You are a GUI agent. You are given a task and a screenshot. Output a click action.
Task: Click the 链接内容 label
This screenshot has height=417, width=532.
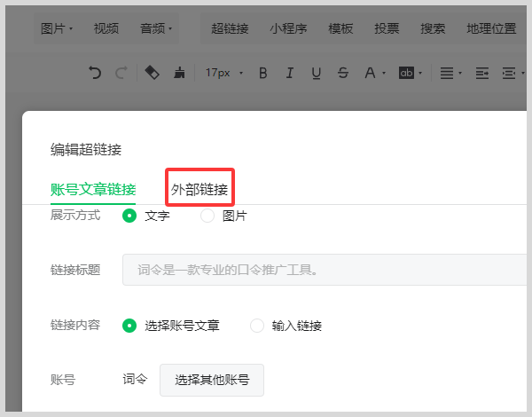click(x=75, y=326)
